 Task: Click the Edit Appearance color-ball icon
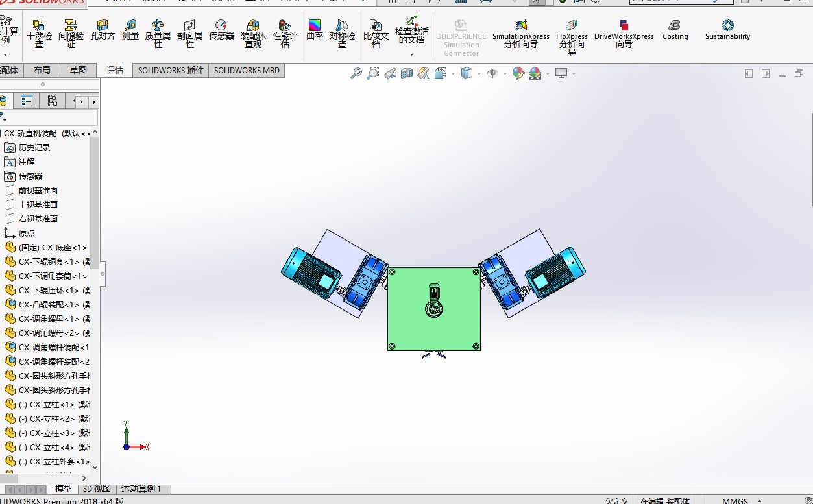point(518,74)
